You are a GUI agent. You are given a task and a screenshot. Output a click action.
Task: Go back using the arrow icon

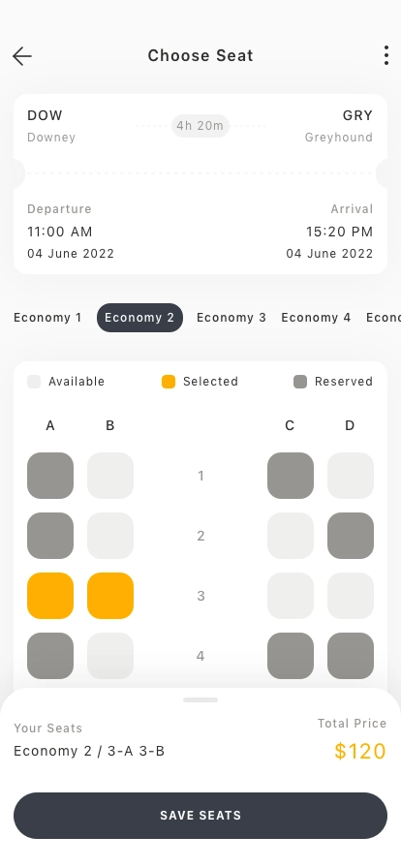click(22, 56)
